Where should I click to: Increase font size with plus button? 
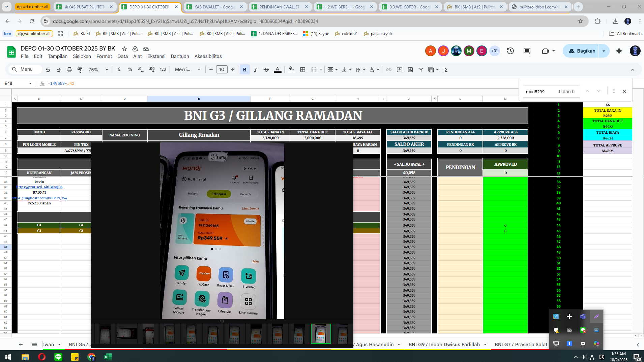[233, 69]
